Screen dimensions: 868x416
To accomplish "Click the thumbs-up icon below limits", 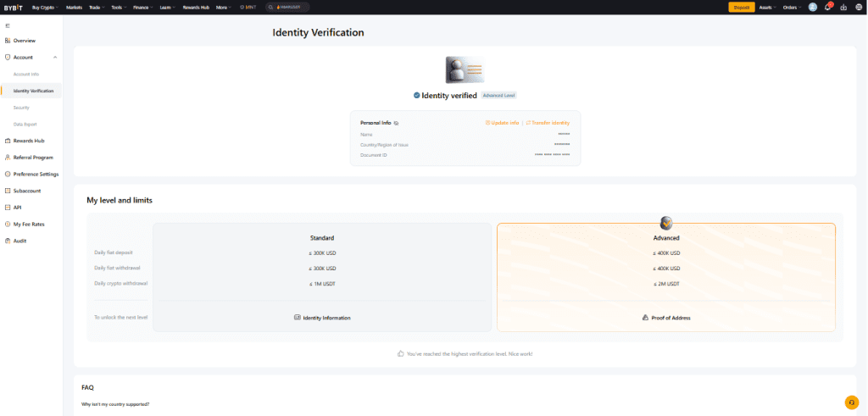I will tap(400, 353).
